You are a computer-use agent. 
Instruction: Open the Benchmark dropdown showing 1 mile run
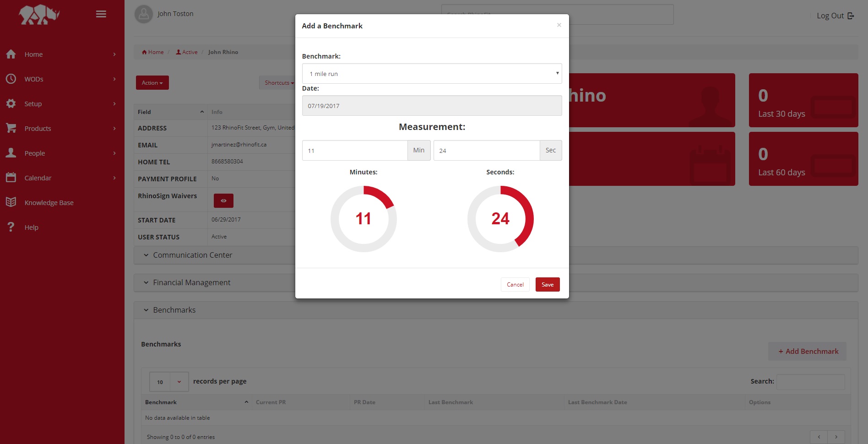(x=431, y=73)
